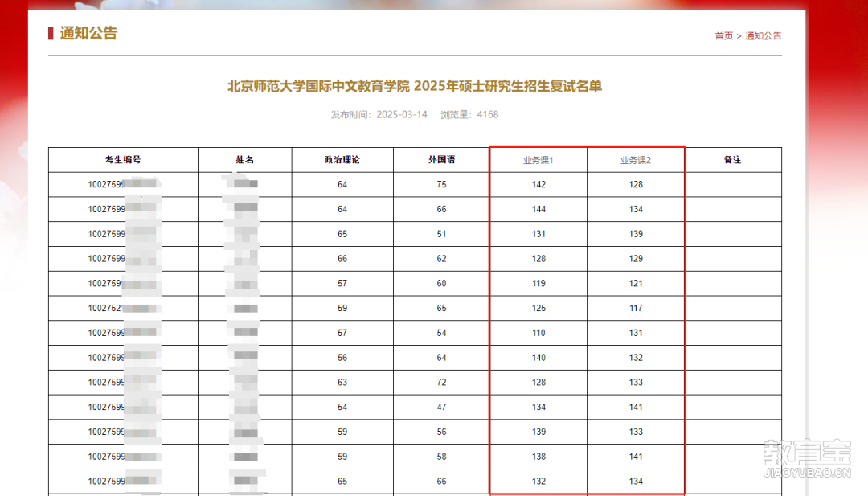868x496 pixels.
Task: Click the 外国语 score 51
Action: pos(441,234)
